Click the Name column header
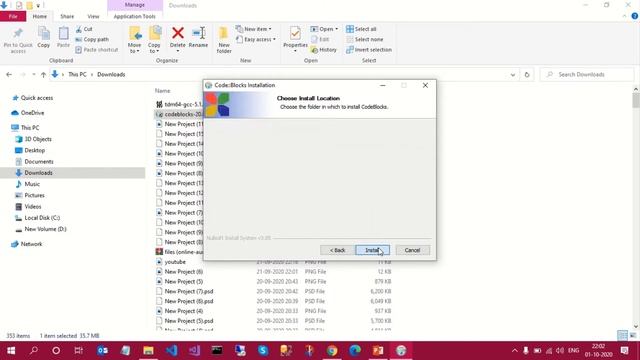 click(x=162, y=91)
